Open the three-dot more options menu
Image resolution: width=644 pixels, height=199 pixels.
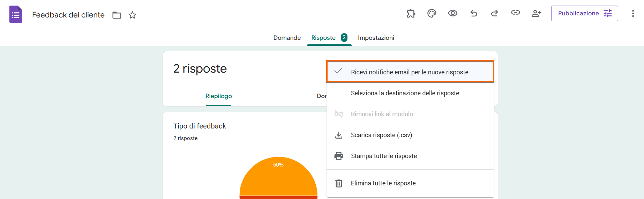tap(633, 14)
